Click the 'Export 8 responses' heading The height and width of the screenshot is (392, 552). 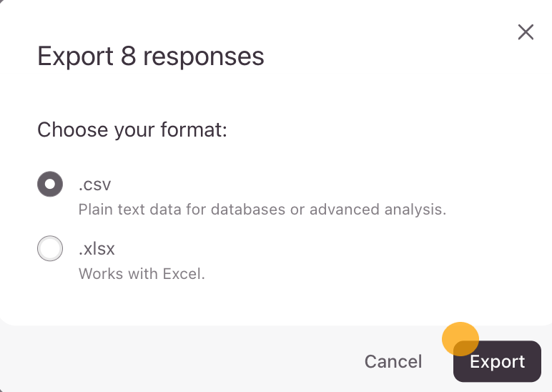[x=151, y=56]
